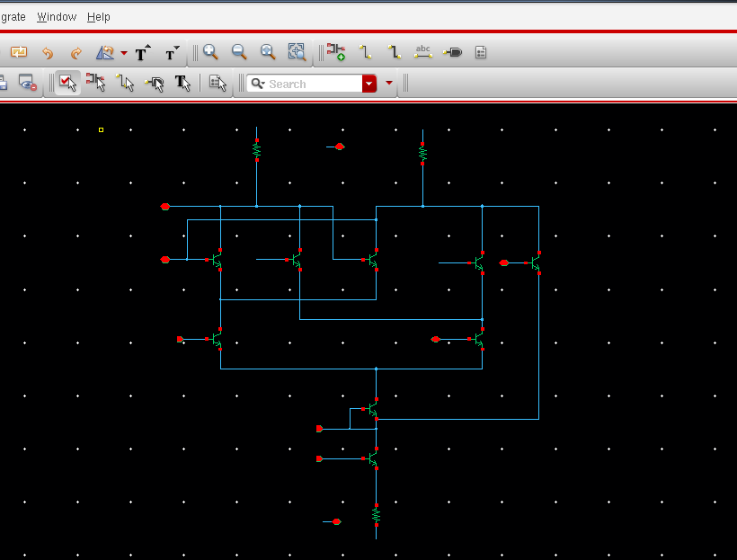Toggle the select instances filter icon
Screen dimensions: 737x560
click(95, 84)
